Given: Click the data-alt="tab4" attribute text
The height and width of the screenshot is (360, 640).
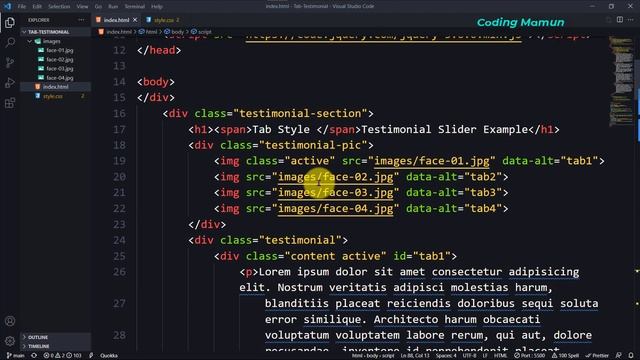Looking at the screenshot, I should pos(453,209).
